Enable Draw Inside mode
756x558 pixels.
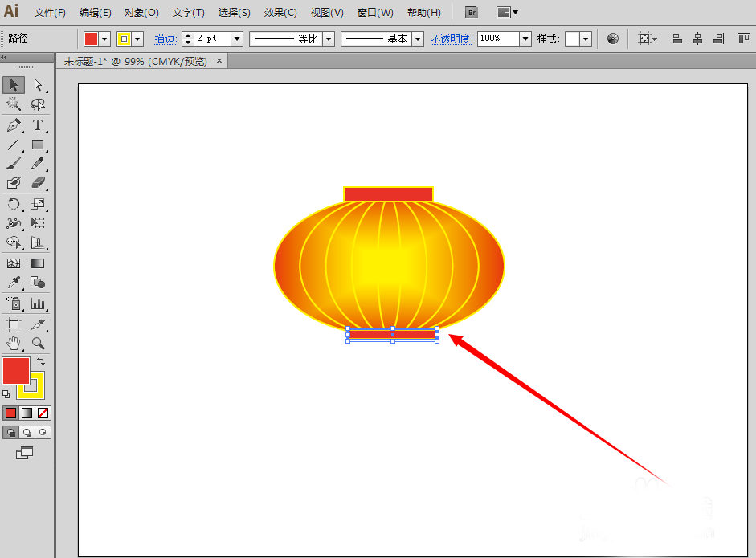click(43, 432)
